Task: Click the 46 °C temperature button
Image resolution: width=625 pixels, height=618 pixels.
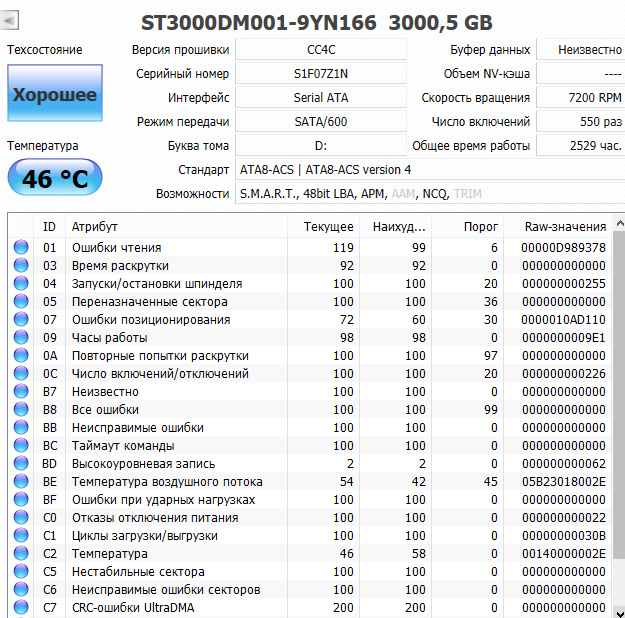Action: (x=55, y=177)
